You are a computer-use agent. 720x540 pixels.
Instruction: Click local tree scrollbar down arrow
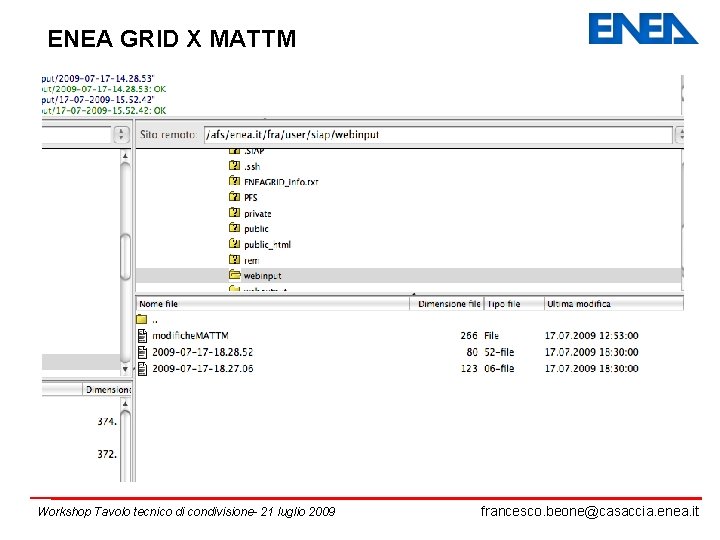[125, 369]
